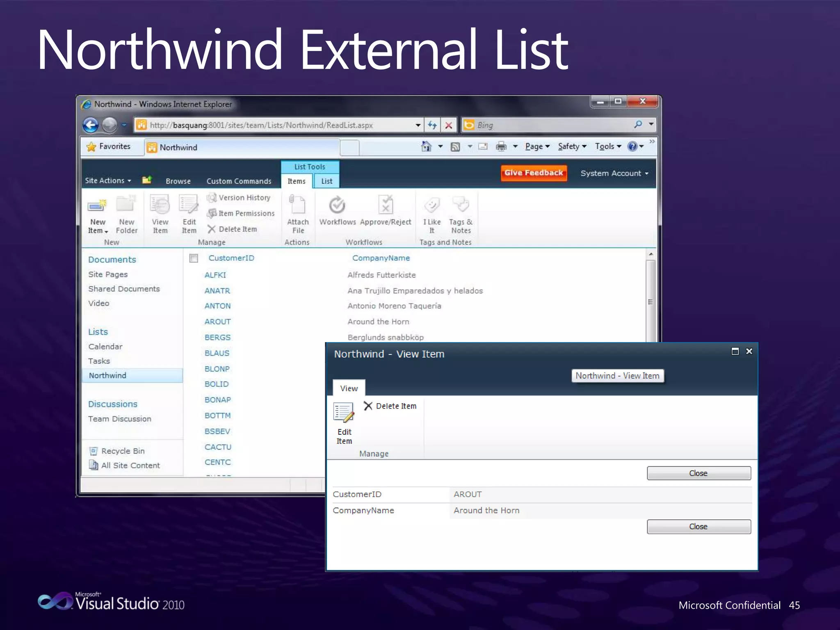Open the Team Discussion sidebar link
Image resolution: width=840 pixels, height=630 pixels.
pos(119,419)
